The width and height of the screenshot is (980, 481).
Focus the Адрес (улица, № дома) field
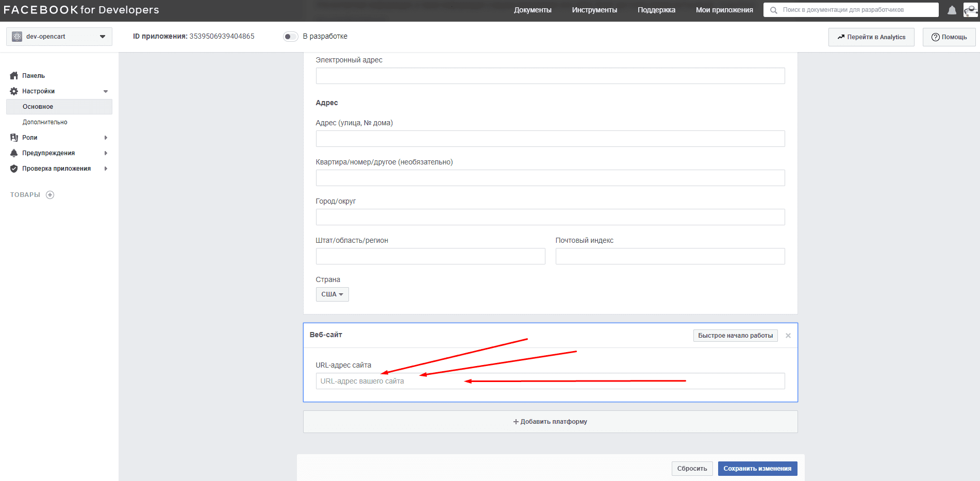coord(550,139)
